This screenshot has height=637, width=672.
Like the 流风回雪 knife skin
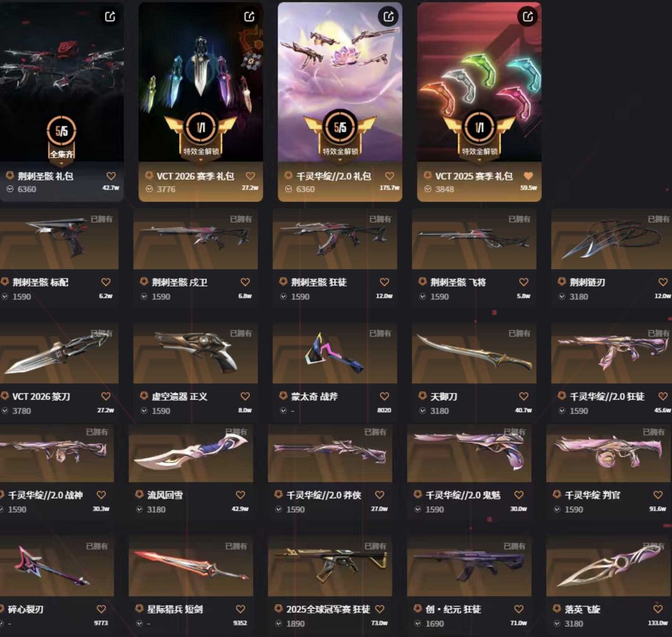(x=240, y=494)
